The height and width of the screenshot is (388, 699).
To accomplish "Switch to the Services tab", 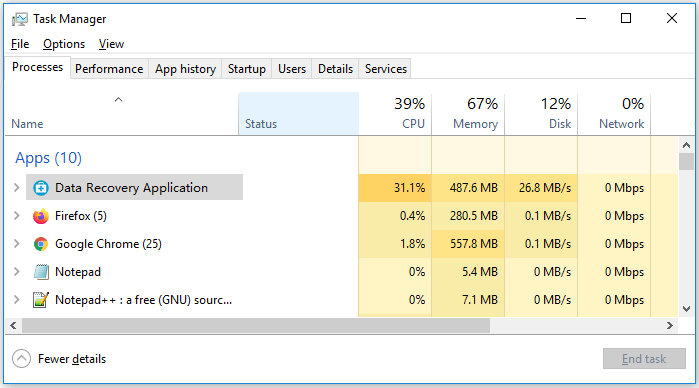I will [x=386, y=69].
